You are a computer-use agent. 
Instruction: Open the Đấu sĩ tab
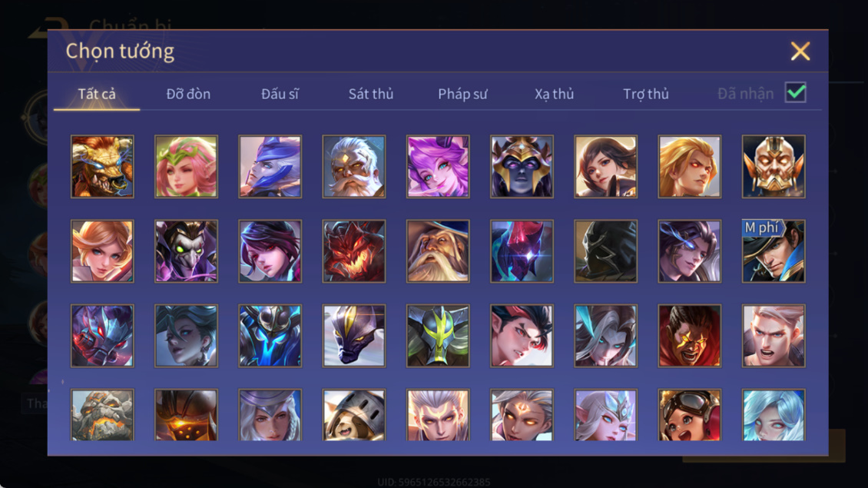(280, 94)
